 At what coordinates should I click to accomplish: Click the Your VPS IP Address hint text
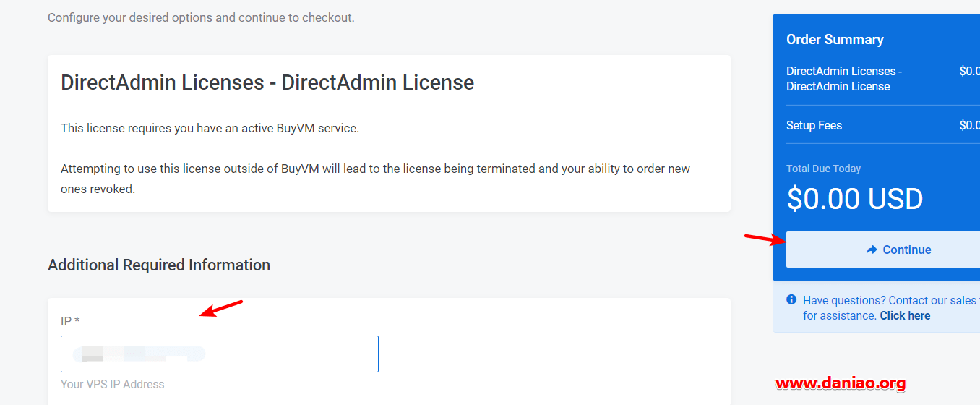coord(113,384)
